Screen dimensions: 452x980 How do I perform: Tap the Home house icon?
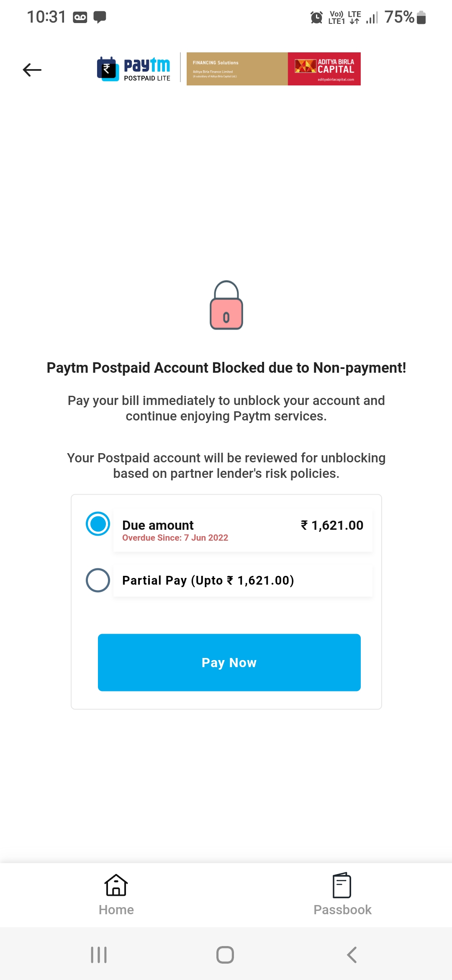[x=116, y=885]
